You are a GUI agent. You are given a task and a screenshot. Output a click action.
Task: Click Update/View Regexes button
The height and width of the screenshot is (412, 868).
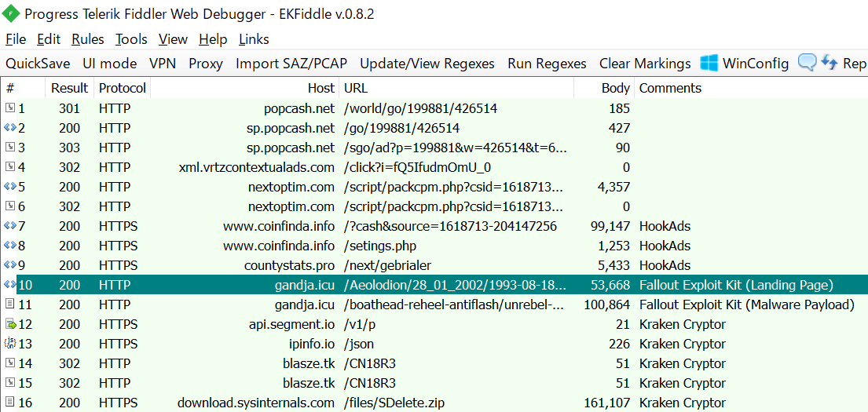[427, 64]
